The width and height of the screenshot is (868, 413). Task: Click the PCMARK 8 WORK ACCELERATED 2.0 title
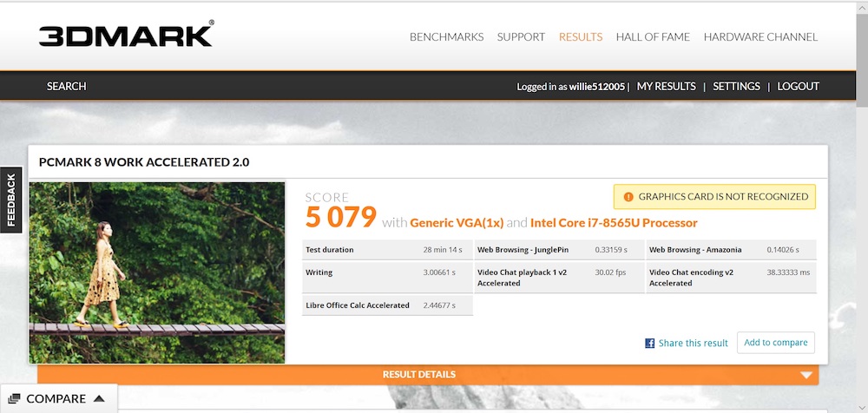(144, 162)
